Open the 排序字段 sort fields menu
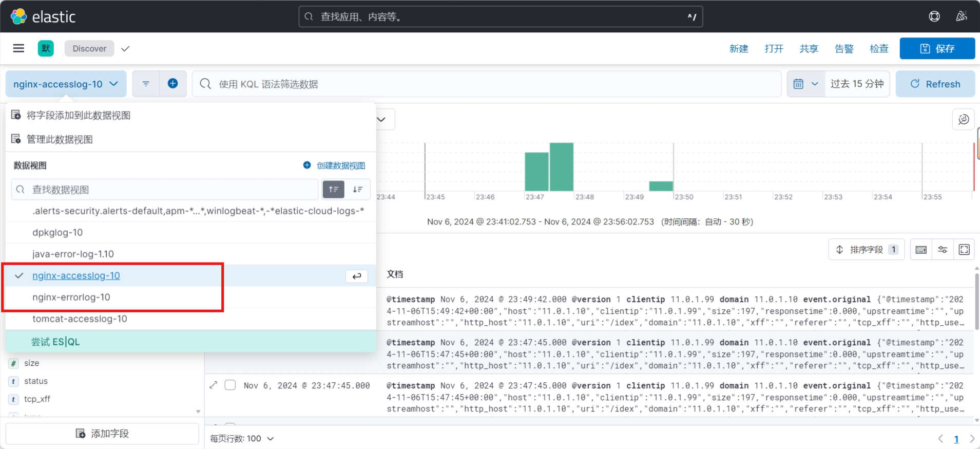980x449 pixels. [867, 250]
